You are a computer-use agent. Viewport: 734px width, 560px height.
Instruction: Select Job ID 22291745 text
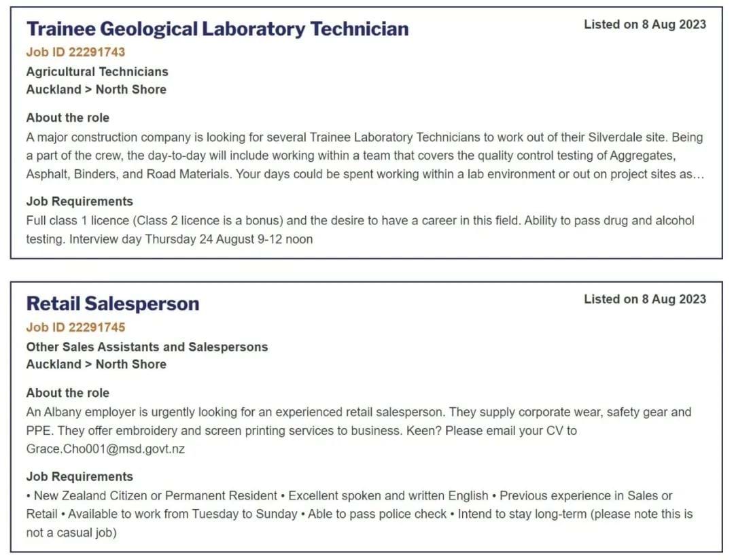point(76,328)
